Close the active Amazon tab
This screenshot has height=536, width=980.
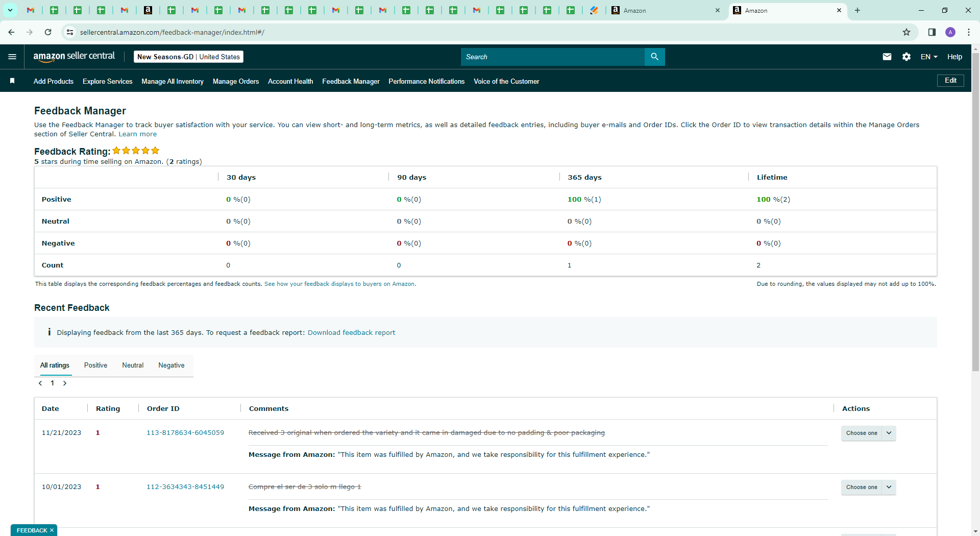point(839,10)
